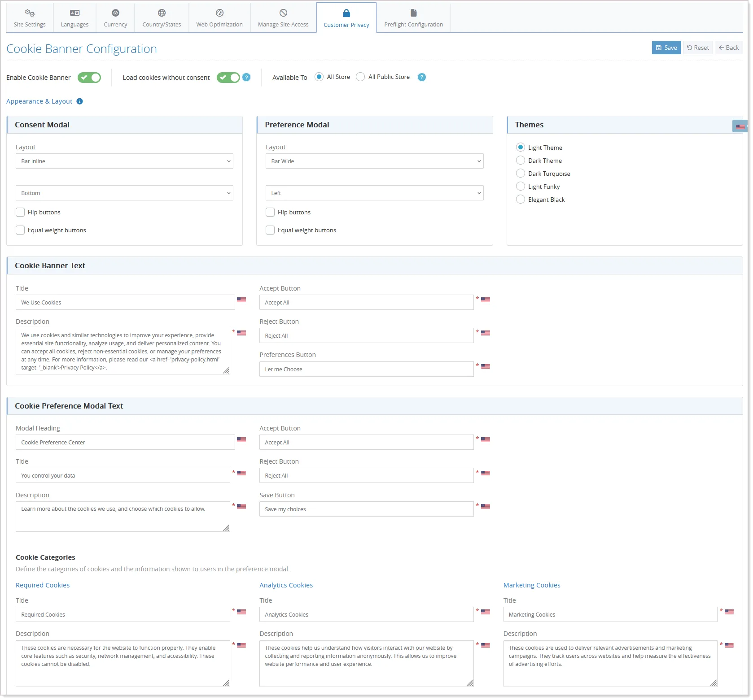Open the Consent Modal Bar Inline layout dropdown
The image size is (753, 700).
(124, 161)
